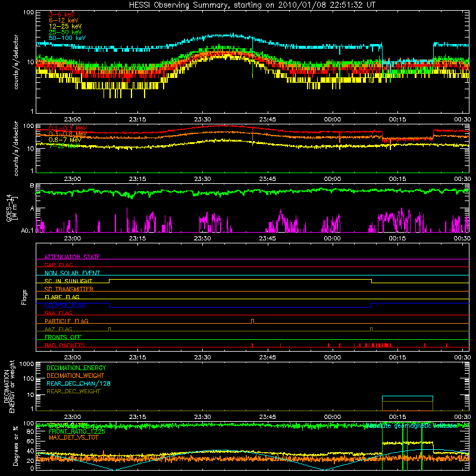Select the 50-100 keV legend label

[x=67, y=38]
